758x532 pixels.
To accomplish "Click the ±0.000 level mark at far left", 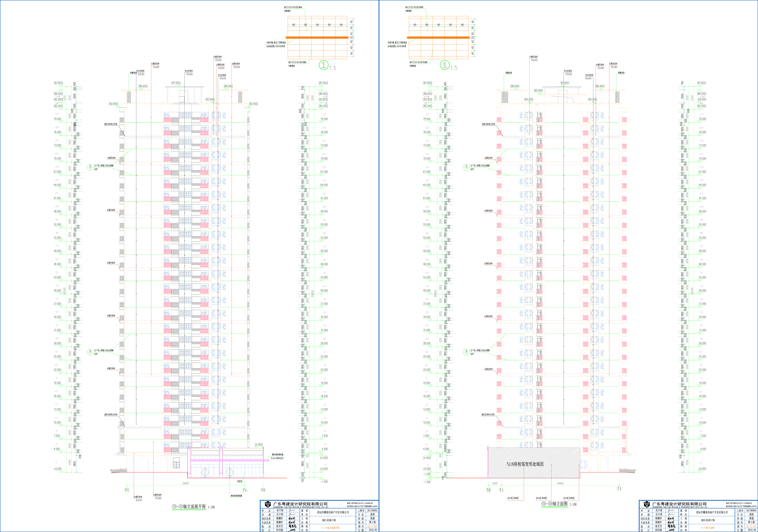I will click(x=57, y=469).
